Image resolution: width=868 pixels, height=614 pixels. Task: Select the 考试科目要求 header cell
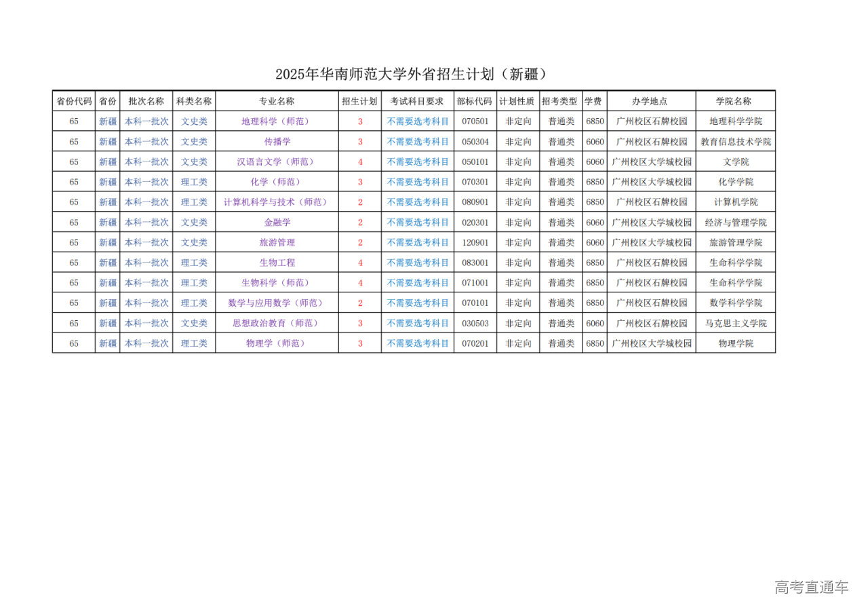coord(417,101)
